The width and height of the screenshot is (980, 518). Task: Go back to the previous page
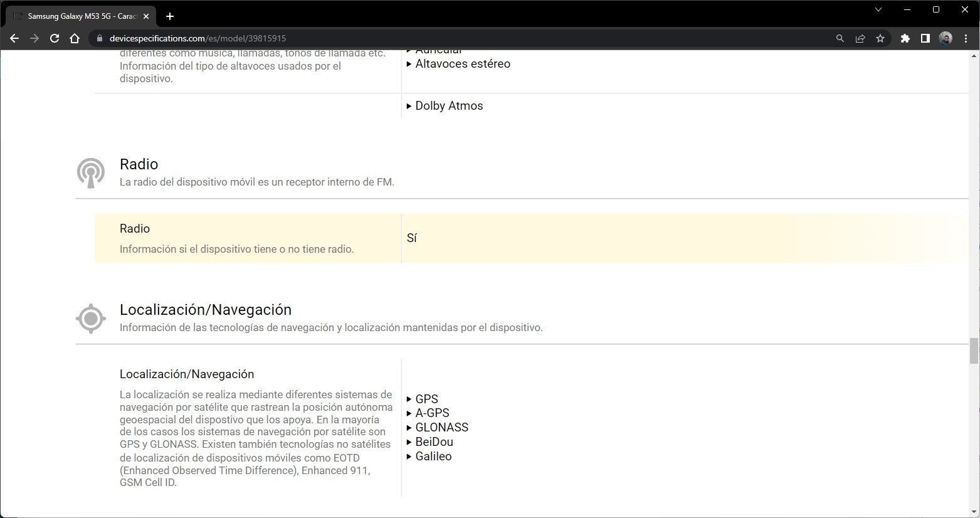[x=14, y=38]
